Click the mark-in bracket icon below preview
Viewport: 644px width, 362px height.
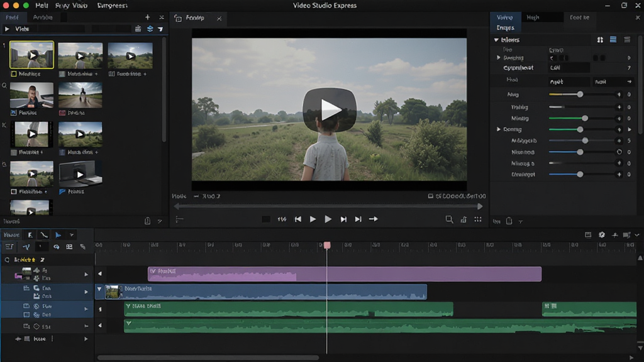(x=179, y=219)
